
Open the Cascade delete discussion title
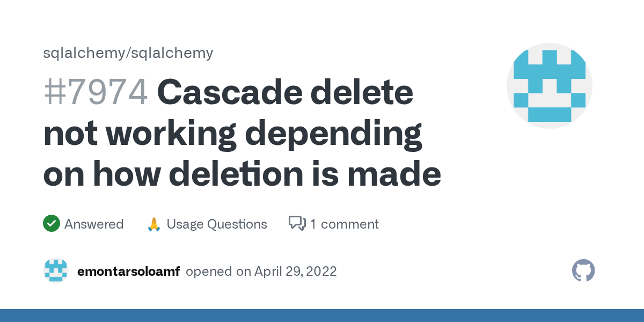point(242,133)
